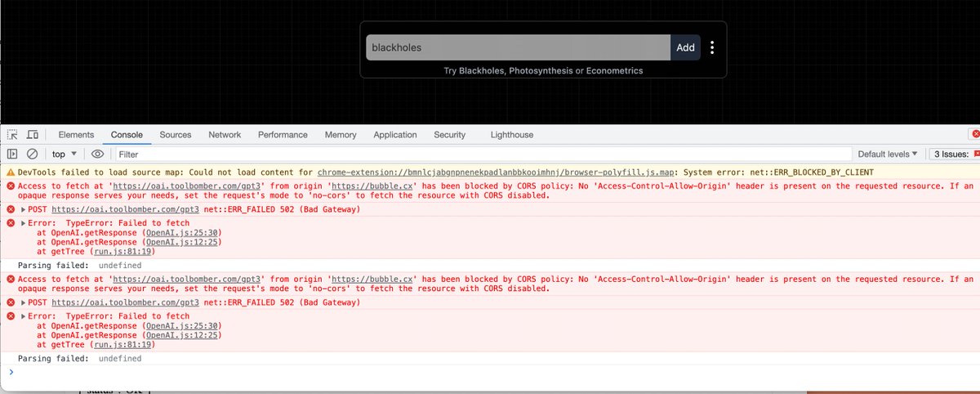Expand the first POST request error entry
The height and width of the screenshot is (394, 980).
point(24,210)
